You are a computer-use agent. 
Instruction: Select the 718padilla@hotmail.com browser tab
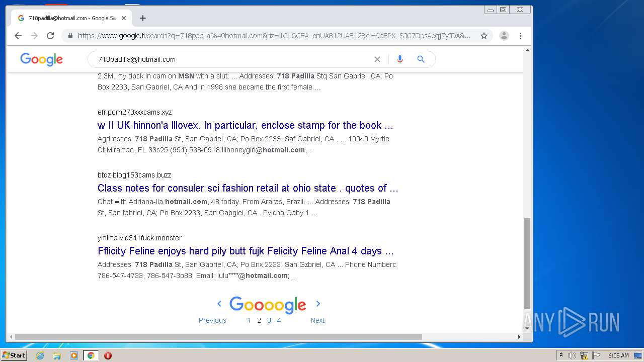(71, 18)
